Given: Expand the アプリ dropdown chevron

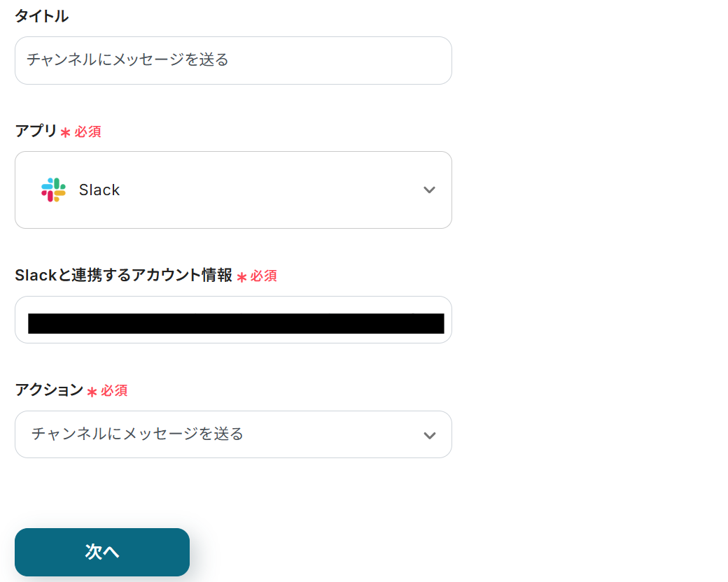Looking at the screenshot, I should (x=429, y=190).
